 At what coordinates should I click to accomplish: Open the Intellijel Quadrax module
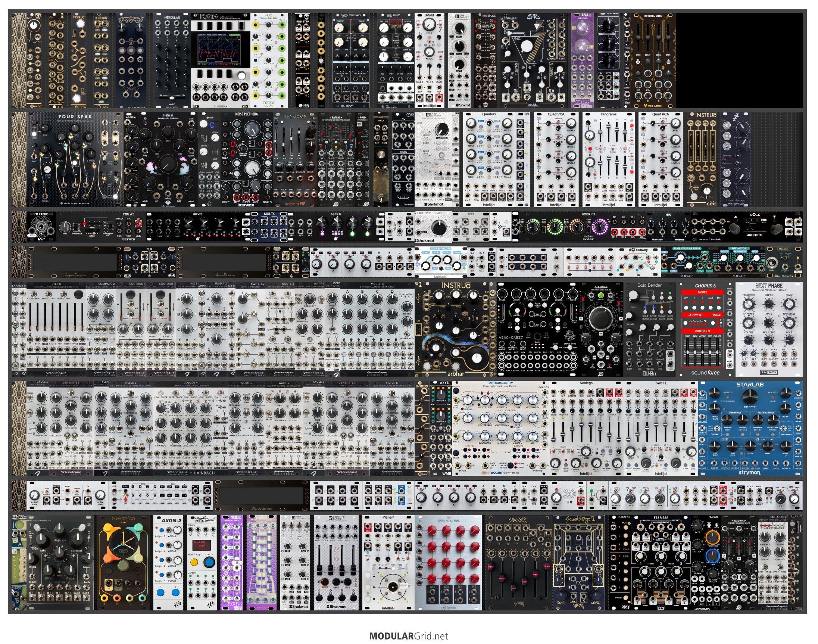tap(489, 159)
